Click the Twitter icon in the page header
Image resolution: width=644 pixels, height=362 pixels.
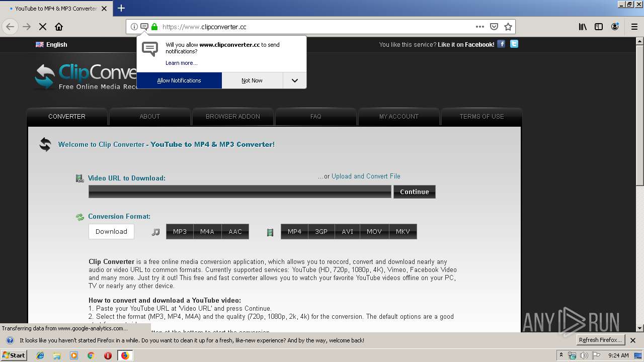(514, 44)
